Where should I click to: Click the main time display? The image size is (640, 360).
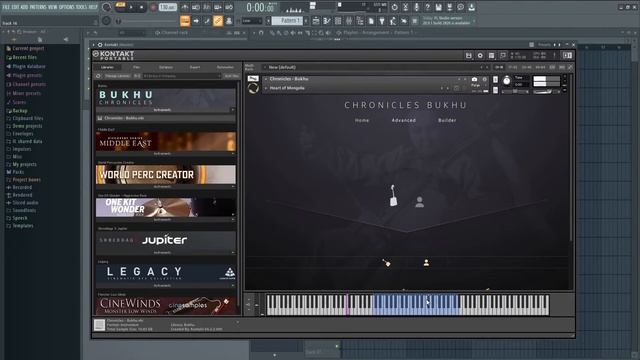(261, 7)
